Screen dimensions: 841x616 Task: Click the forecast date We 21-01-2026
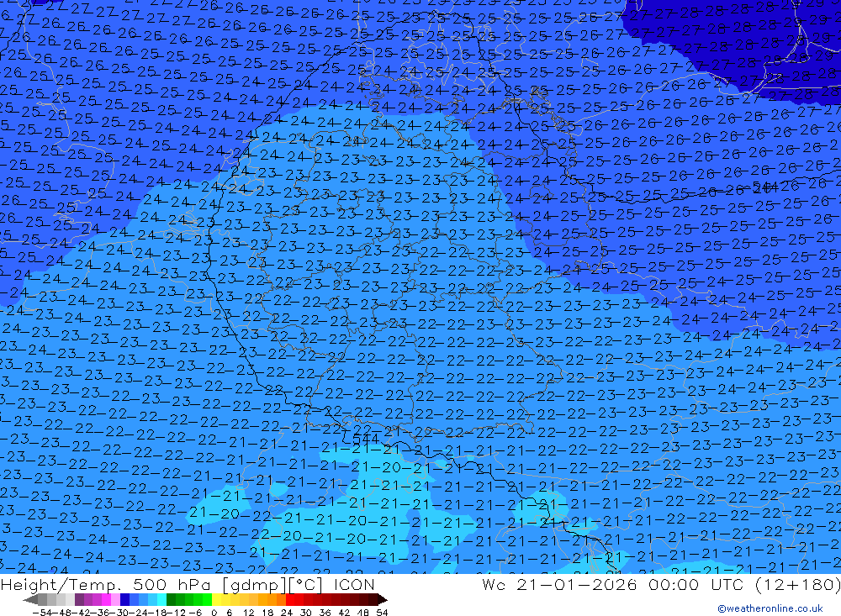coord(559,584)
